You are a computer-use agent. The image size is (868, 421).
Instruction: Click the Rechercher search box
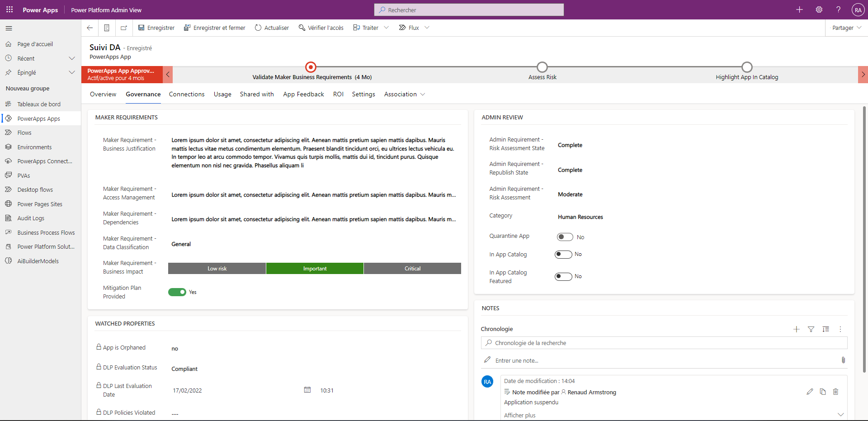[469, 9]
